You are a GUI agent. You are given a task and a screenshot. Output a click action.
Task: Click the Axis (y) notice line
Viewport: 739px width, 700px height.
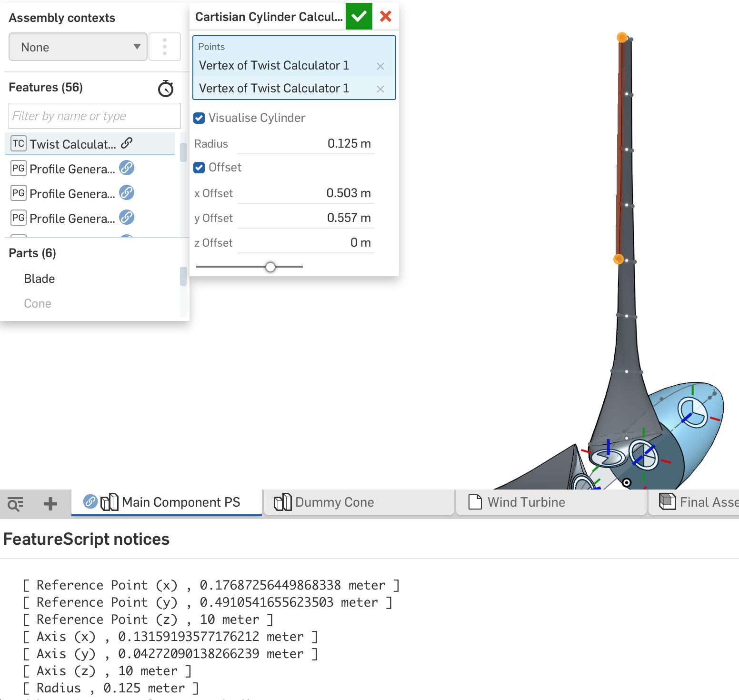170,653
